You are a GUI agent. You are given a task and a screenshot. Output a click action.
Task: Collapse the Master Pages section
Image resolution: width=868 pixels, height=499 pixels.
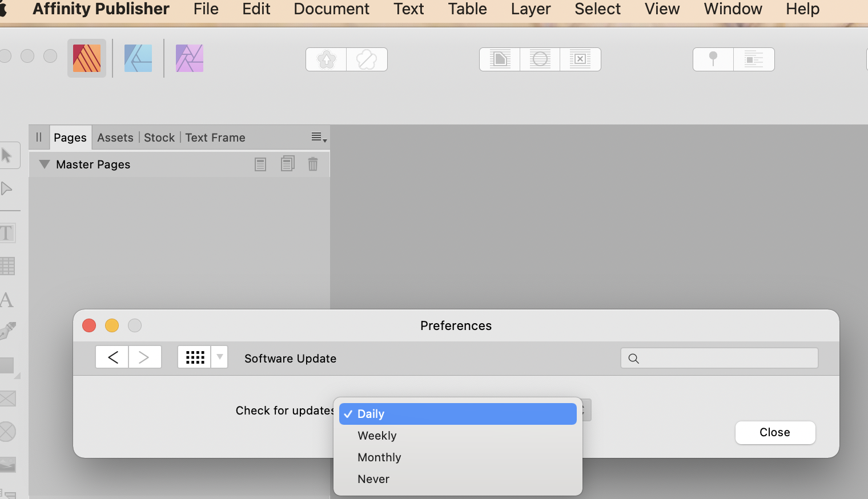click(45, 164)
